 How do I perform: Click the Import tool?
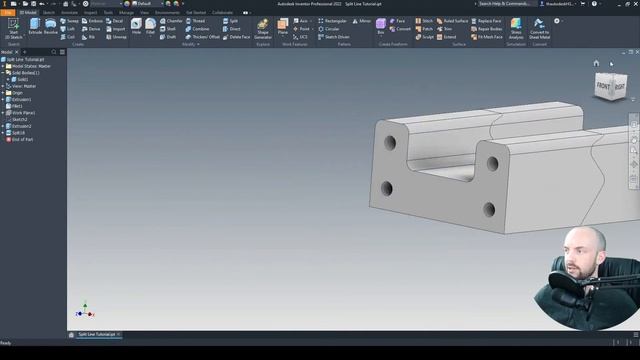pos(116,29)
